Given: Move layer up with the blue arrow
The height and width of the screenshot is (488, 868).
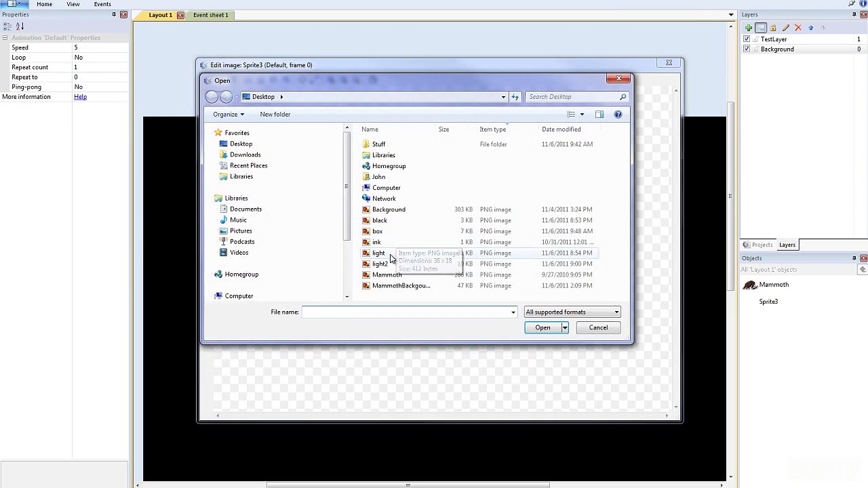Looking at the screenshot, I should (810, 28).
